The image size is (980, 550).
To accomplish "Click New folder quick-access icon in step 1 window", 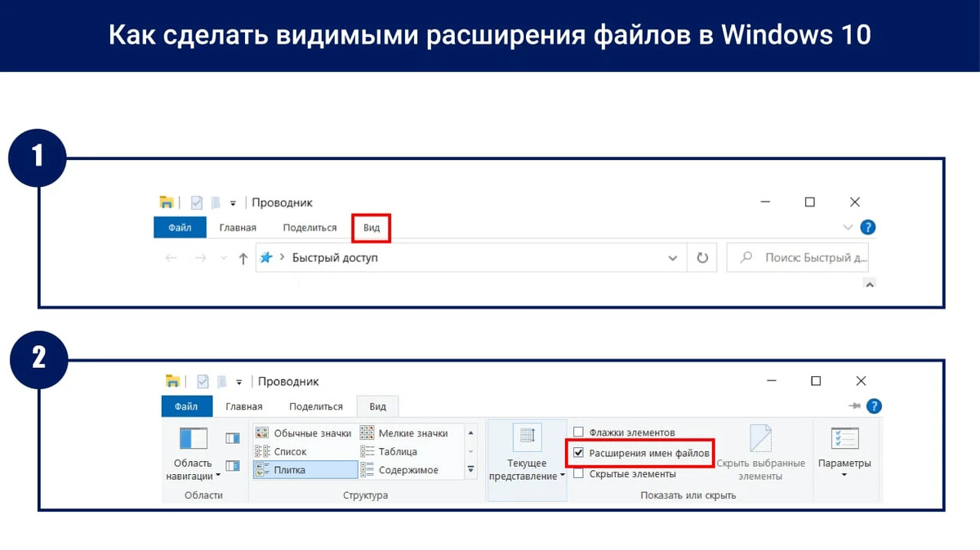I will [x=216, y=202].
